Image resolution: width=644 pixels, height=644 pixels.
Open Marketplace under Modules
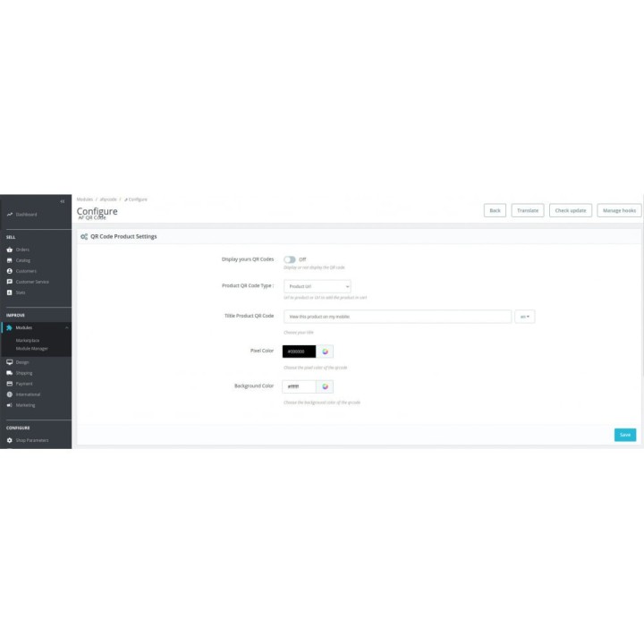(28, 341)
